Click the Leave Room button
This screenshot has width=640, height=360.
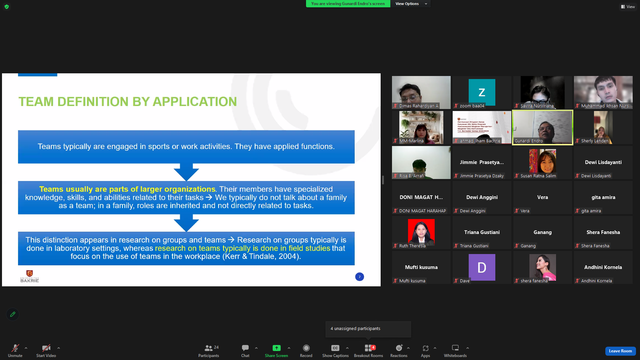620,351
